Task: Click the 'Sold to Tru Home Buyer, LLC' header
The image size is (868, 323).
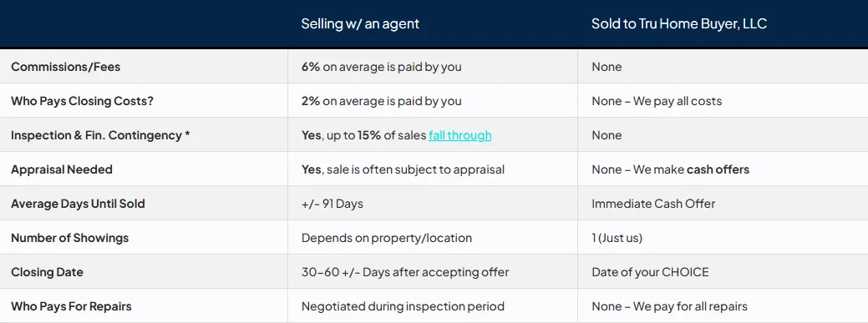Action: coord(678,23)
